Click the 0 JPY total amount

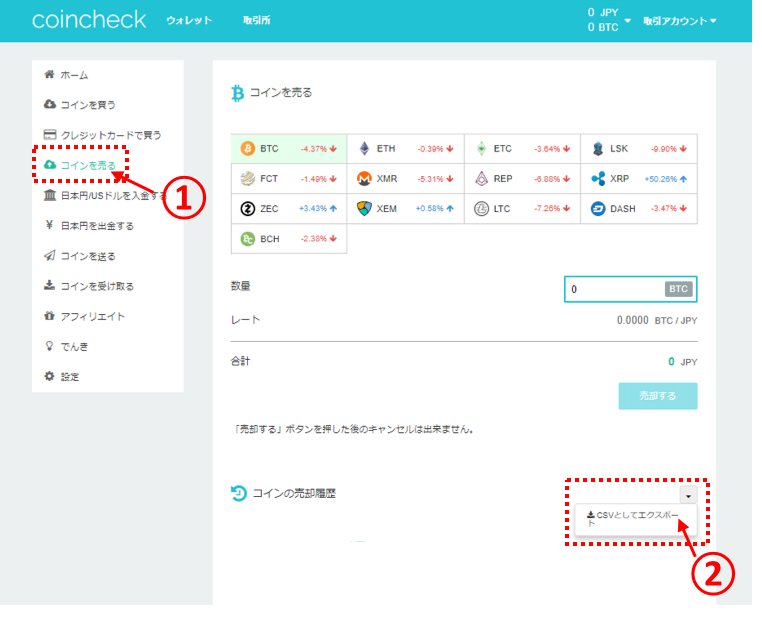tap(683, 362)
